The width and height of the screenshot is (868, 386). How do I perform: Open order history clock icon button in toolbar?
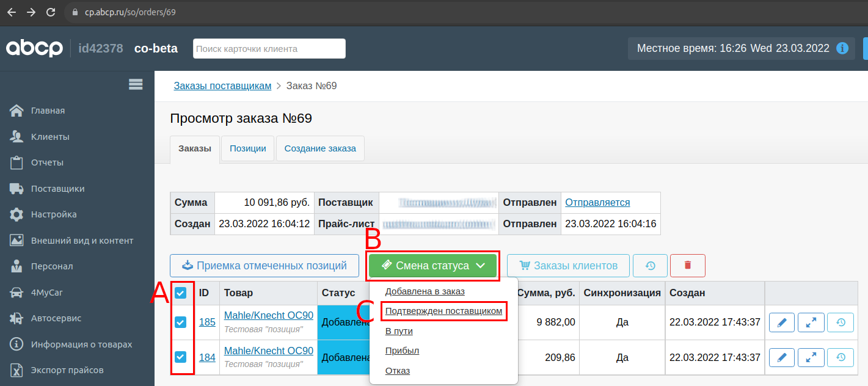(x=650, y=266)
